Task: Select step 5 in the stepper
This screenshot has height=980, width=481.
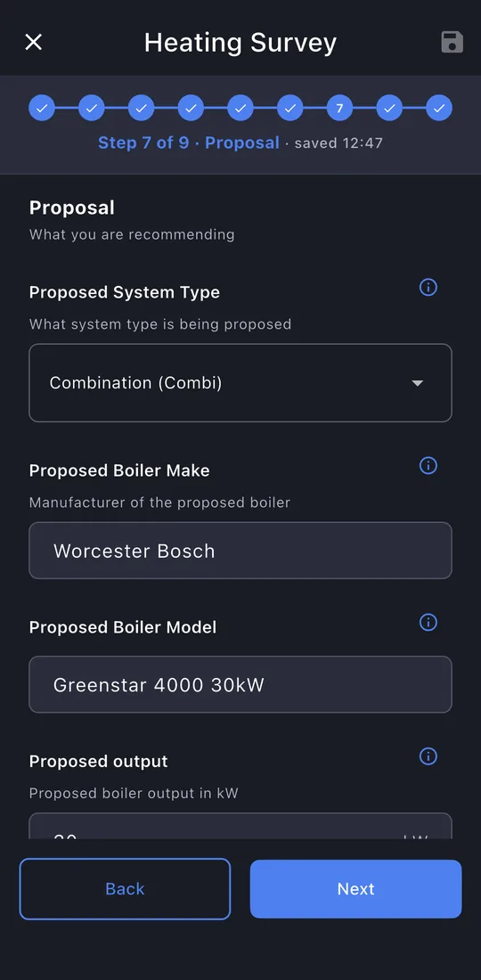Action: [240, 108]
